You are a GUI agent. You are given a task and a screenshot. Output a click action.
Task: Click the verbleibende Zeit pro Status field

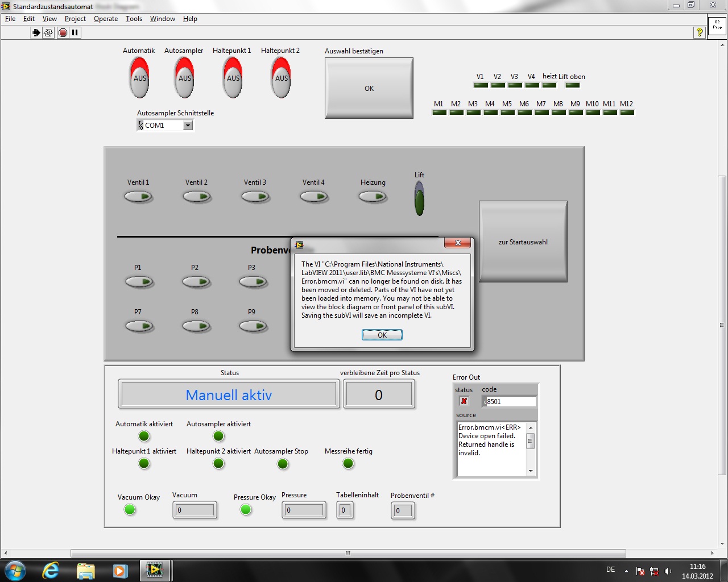(378, 394)
